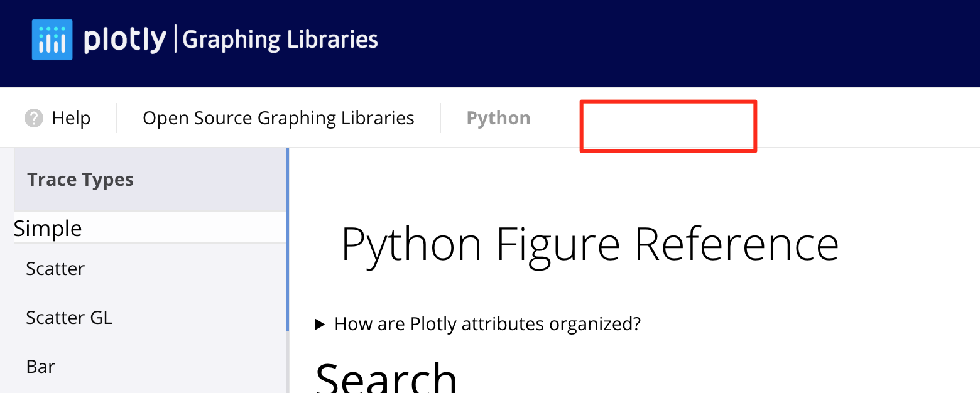Click the Trace Types sidebar header

80,180
